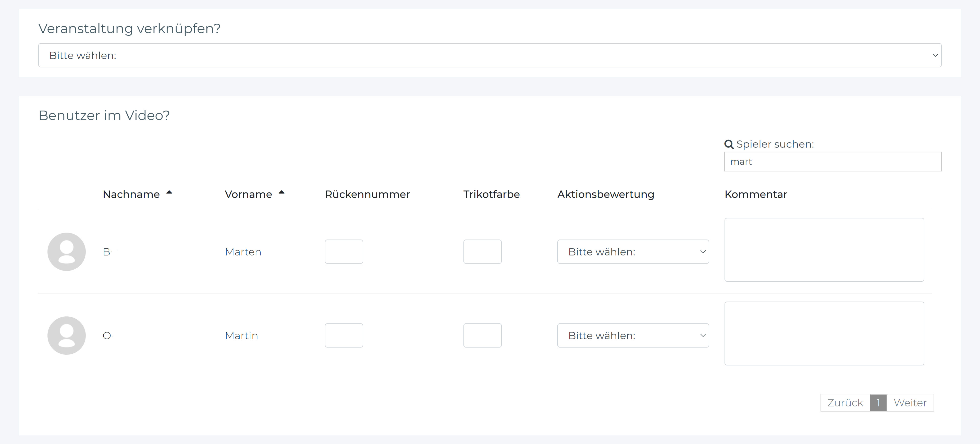Click the Aktionsbewertung column header

[606, 194]
